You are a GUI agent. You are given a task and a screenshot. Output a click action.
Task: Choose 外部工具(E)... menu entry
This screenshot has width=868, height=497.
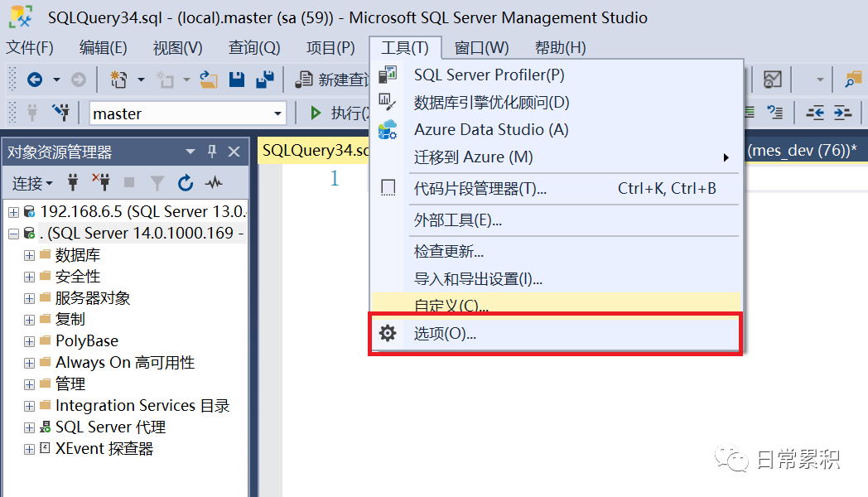[557, 220]
